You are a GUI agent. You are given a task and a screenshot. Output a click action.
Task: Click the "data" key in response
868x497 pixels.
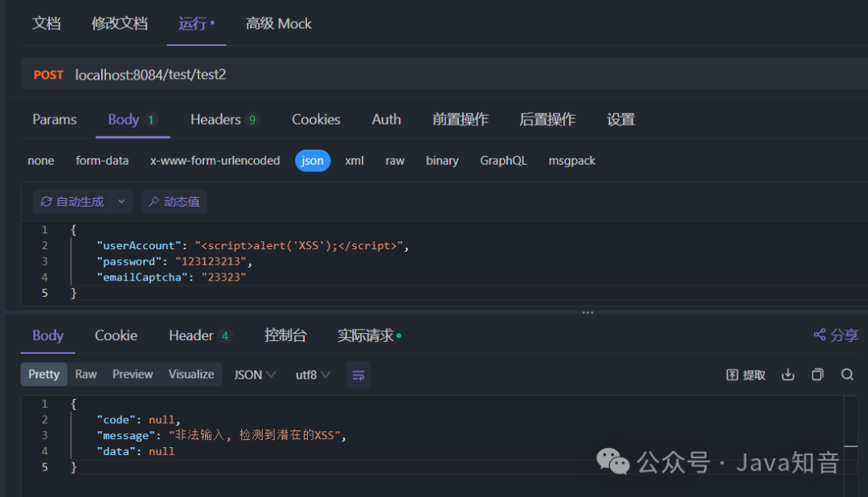tap(116, 452)
